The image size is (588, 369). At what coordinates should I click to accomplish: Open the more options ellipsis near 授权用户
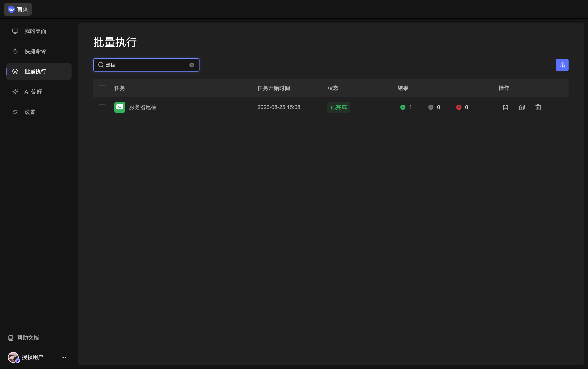tap(64, 357)
